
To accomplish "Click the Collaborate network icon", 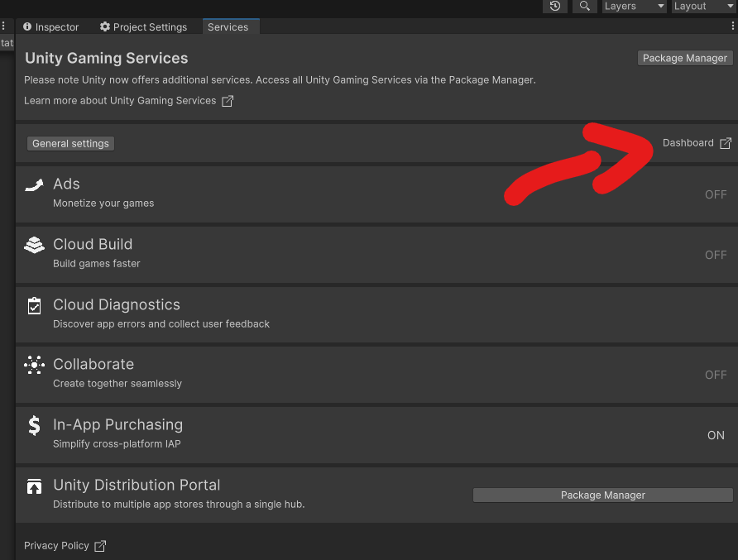I will 35,365.
